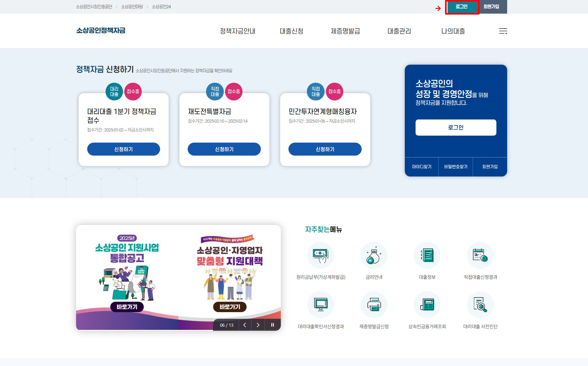
Task: Visit 소상공인마당 top link
Action: (132, 7)
